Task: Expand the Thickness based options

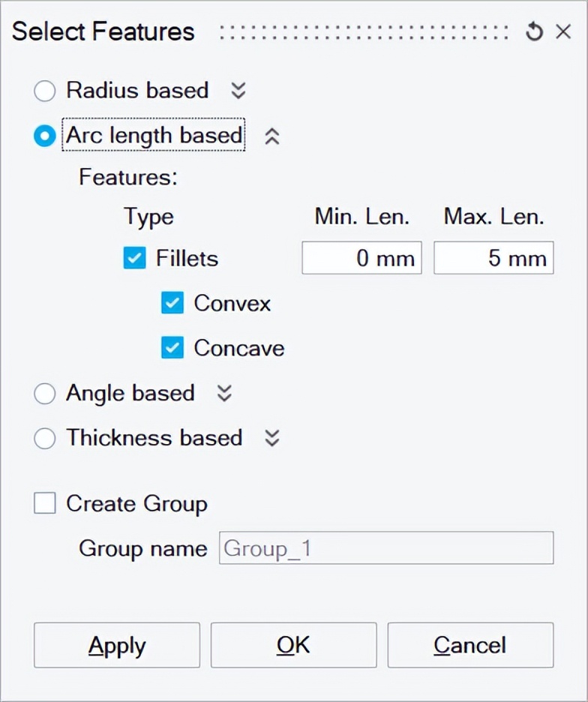Action: pos(272,438)
